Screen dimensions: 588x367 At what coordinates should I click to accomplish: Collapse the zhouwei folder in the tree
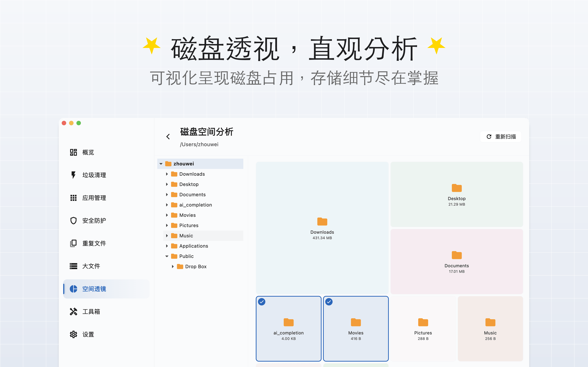point(161,164)
